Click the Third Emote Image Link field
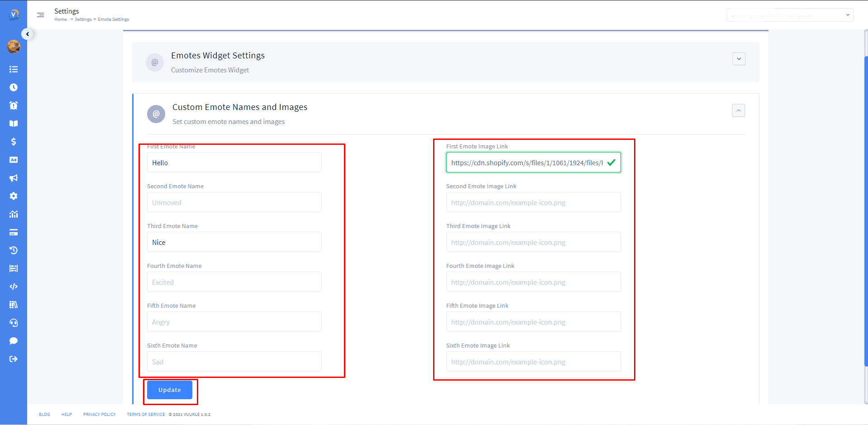The height and width of the screenshot is (425, 868). coord(533,242)
